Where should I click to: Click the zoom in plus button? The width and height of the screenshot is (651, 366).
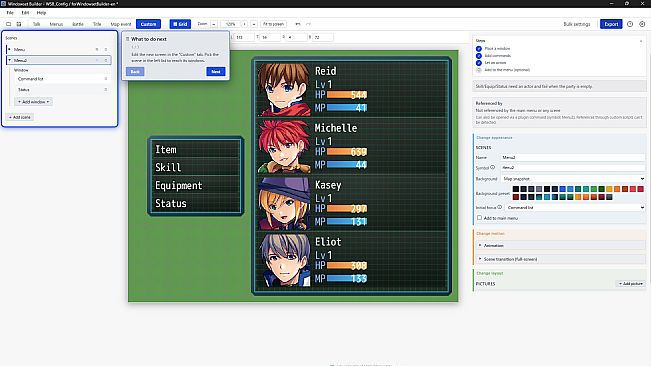245,24
